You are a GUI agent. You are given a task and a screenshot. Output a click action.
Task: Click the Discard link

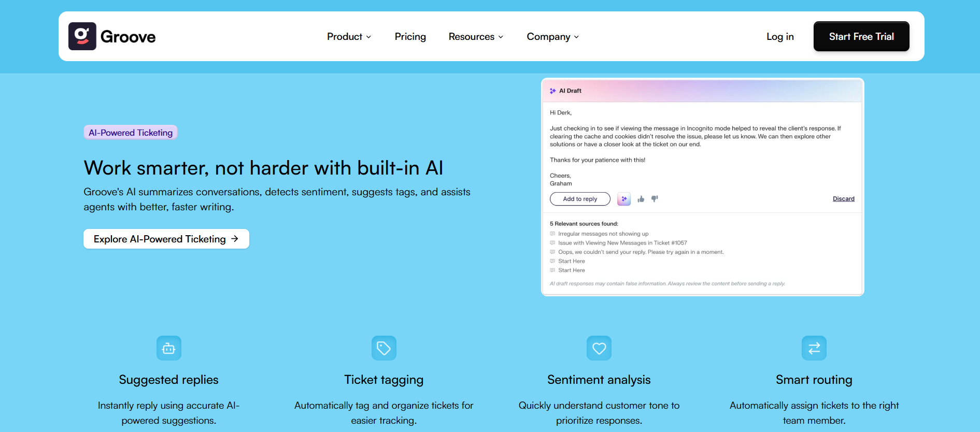tap(843, 199)
